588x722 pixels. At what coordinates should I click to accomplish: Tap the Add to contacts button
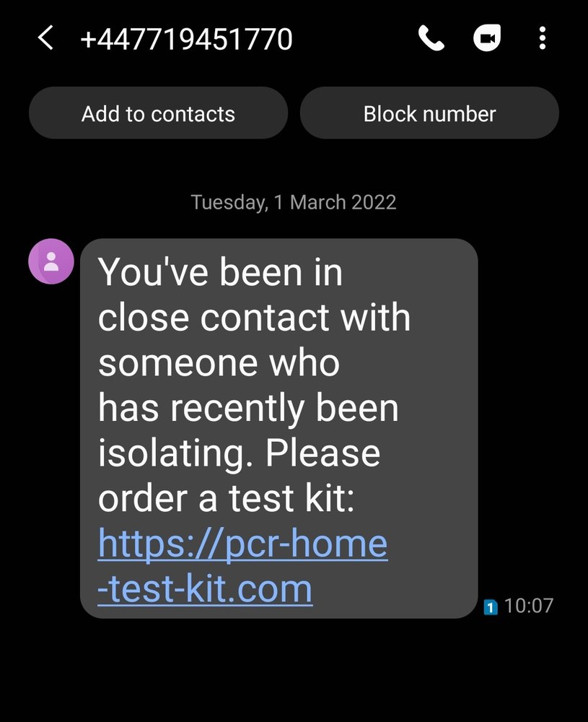coord(158,113)
